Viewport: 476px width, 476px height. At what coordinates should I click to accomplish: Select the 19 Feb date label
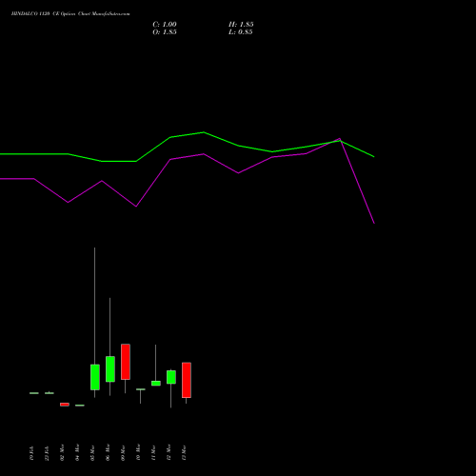click(31, 453)
